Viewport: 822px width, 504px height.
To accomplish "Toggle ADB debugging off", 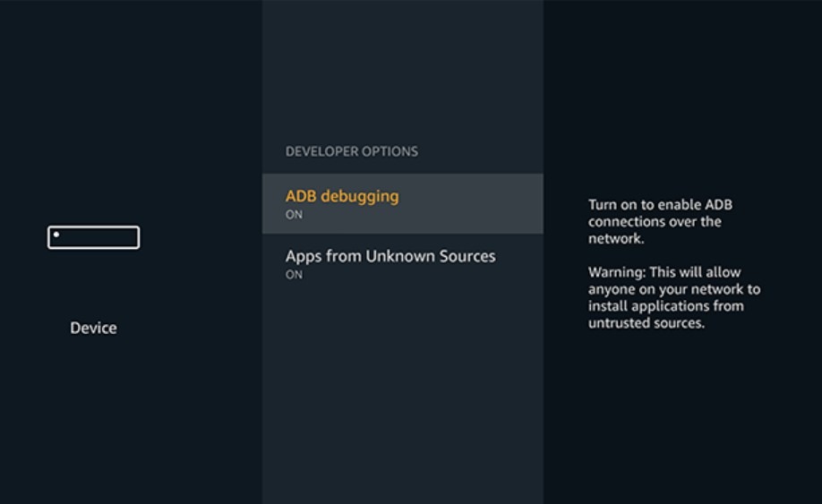I will (402, 203).
